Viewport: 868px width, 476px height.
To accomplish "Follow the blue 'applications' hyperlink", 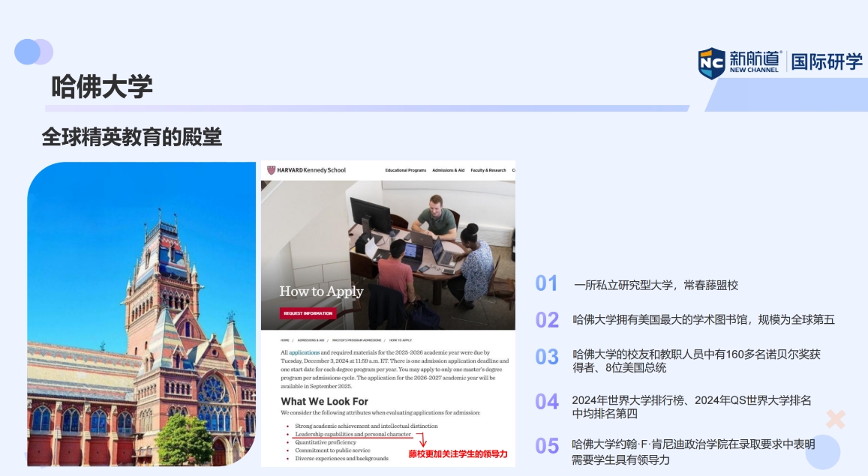I will (x=304, y=352).
